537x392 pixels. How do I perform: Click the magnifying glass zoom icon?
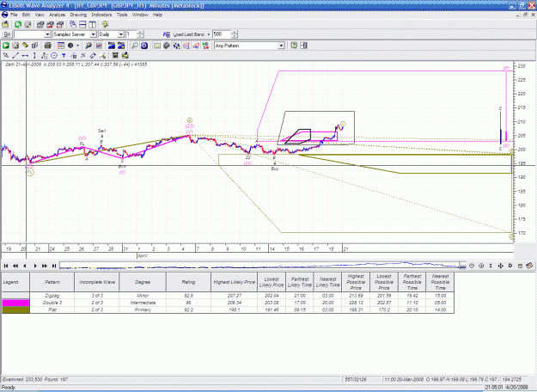135,46
